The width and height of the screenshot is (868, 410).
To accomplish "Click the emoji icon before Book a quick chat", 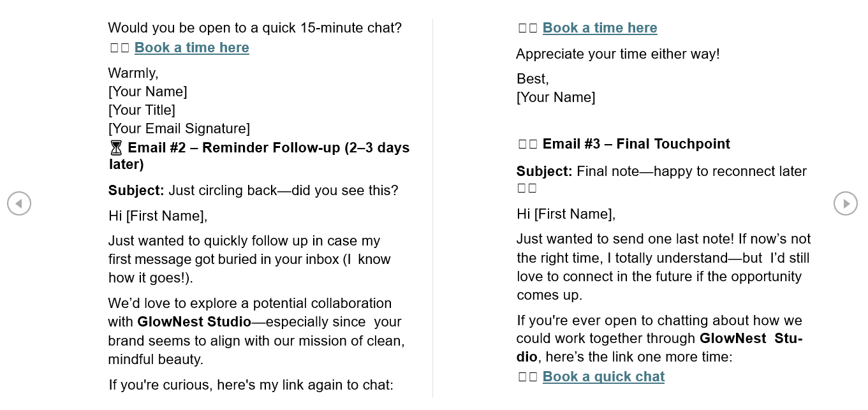I will click(528, 377).
